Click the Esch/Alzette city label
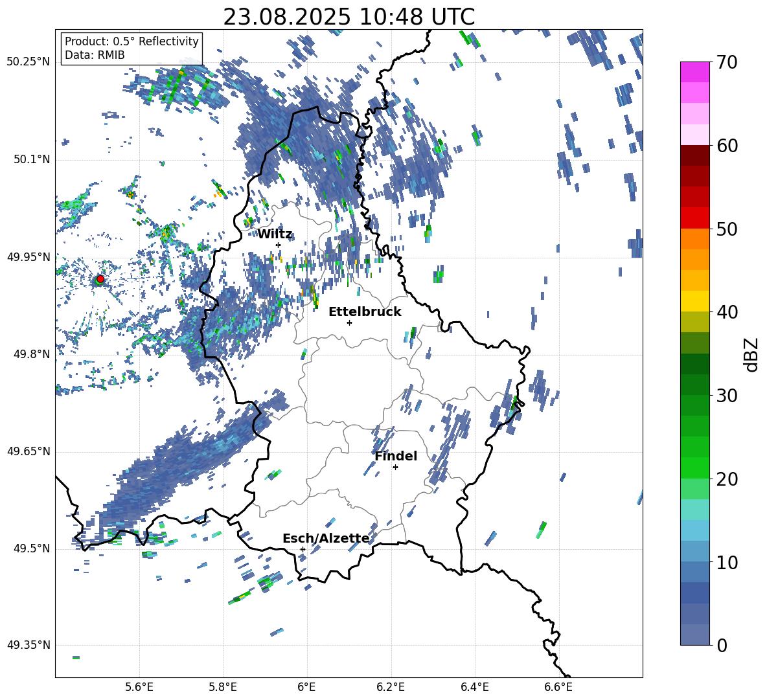Image resolution: width=767 pixels, height=700 pixels. click(x=326, y=538)
